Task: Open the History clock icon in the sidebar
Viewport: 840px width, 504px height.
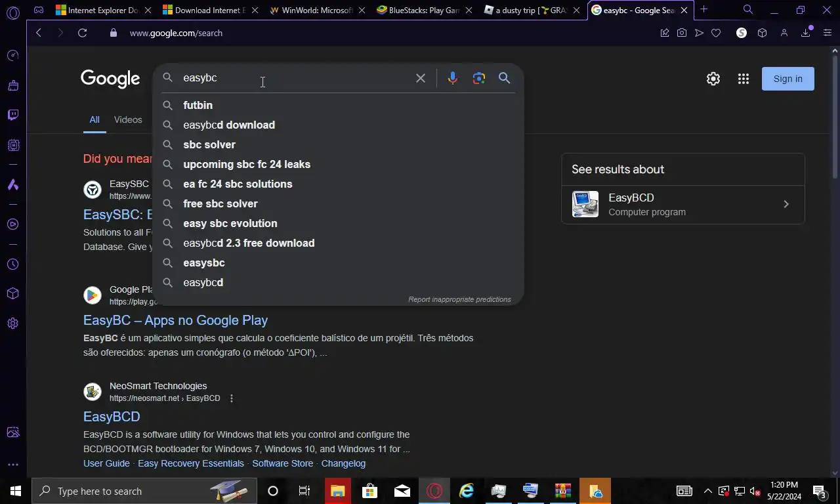Action: 12,264
